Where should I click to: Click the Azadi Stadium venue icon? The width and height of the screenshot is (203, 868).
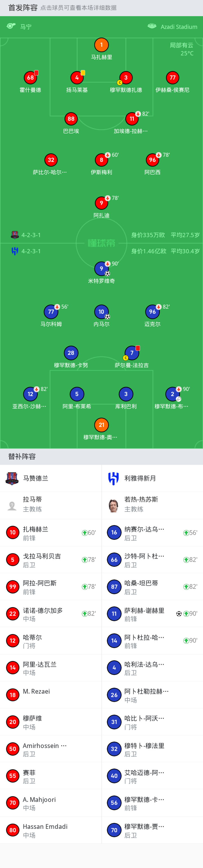[152, 26]
